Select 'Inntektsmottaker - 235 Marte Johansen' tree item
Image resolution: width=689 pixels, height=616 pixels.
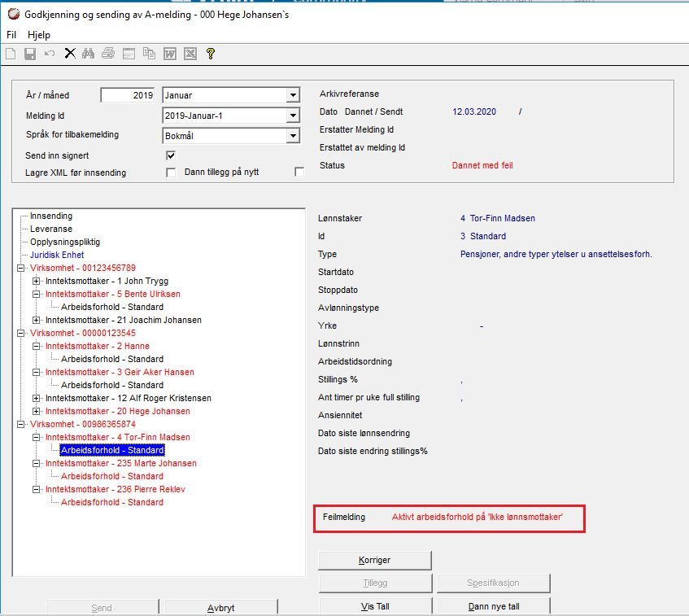(120, 463)
